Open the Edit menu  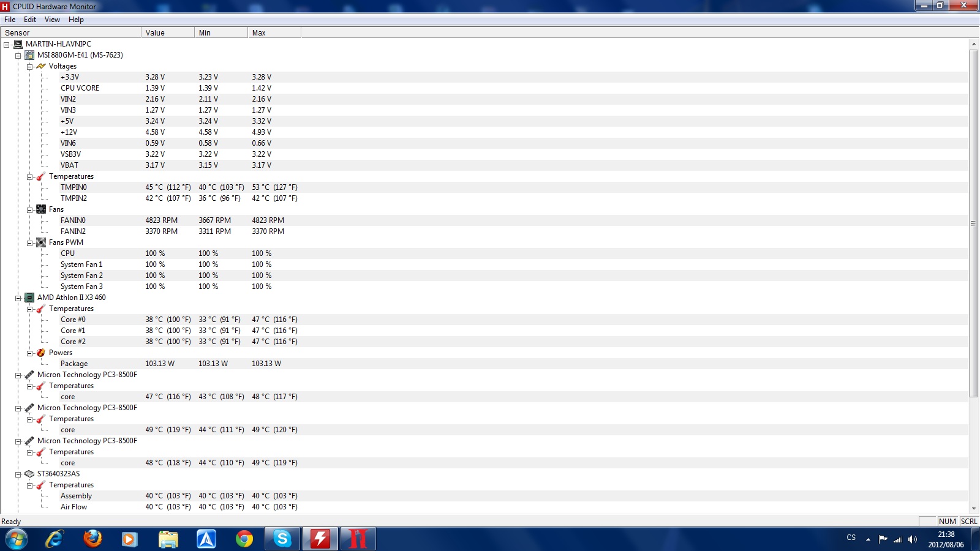[30, 20]
